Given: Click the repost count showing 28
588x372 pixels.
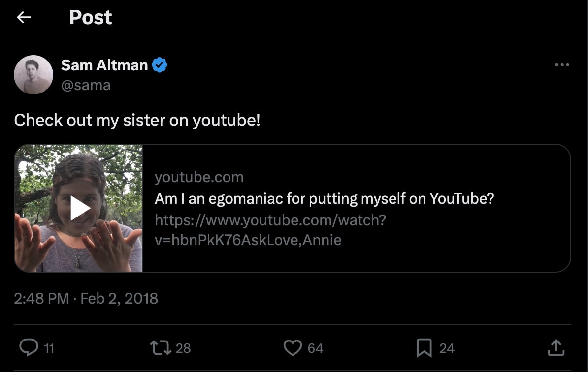Looking at the screenshot, I should [x=183, y=348].
